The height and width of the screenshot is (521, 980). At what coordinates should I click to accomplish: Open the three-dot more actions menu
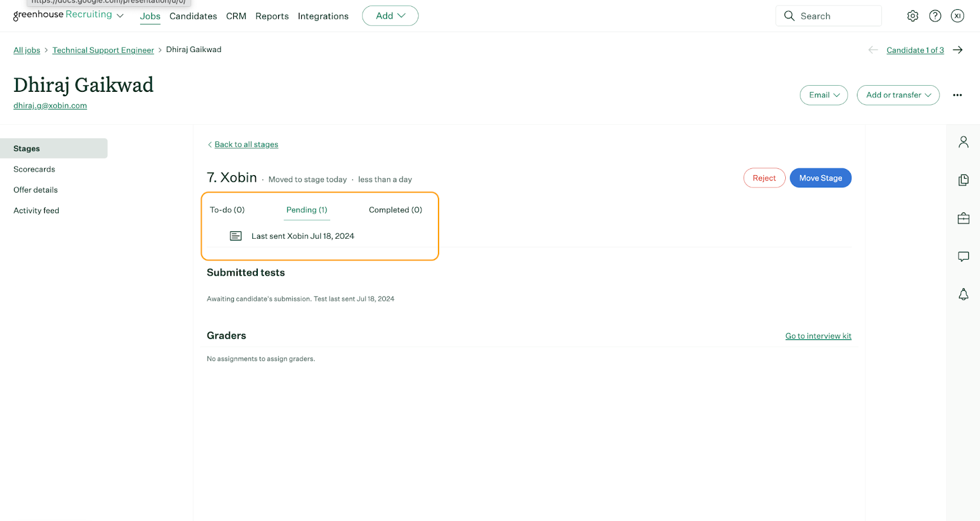pyautogui.click(x=957, y=95)
